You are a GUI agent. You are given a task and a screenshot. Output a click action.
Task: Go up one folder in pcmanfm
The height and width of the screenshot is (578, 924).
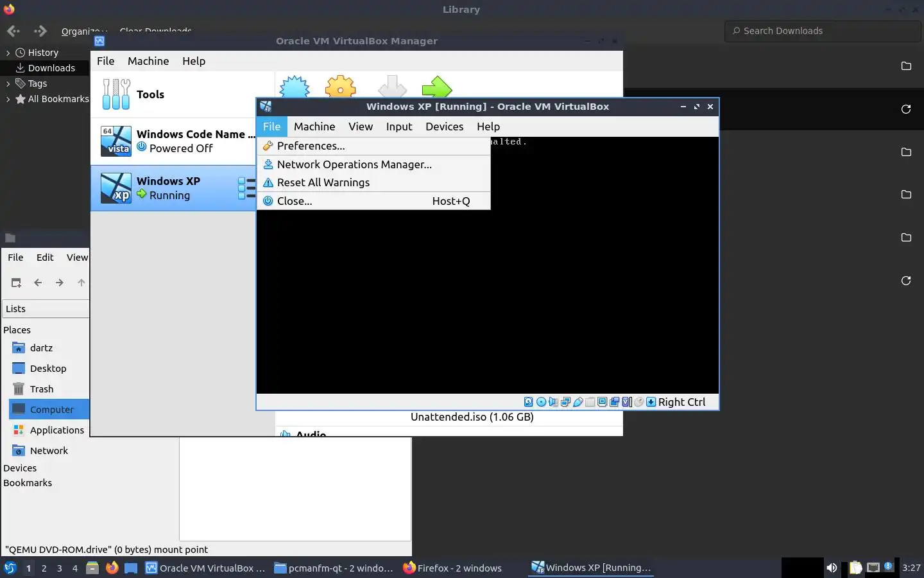click(x=81, y=283)
